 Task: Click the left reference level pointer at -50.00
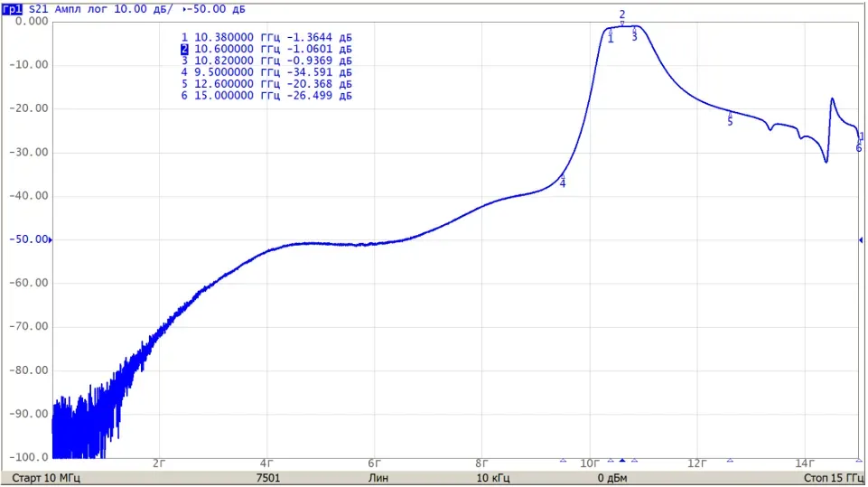51,240
